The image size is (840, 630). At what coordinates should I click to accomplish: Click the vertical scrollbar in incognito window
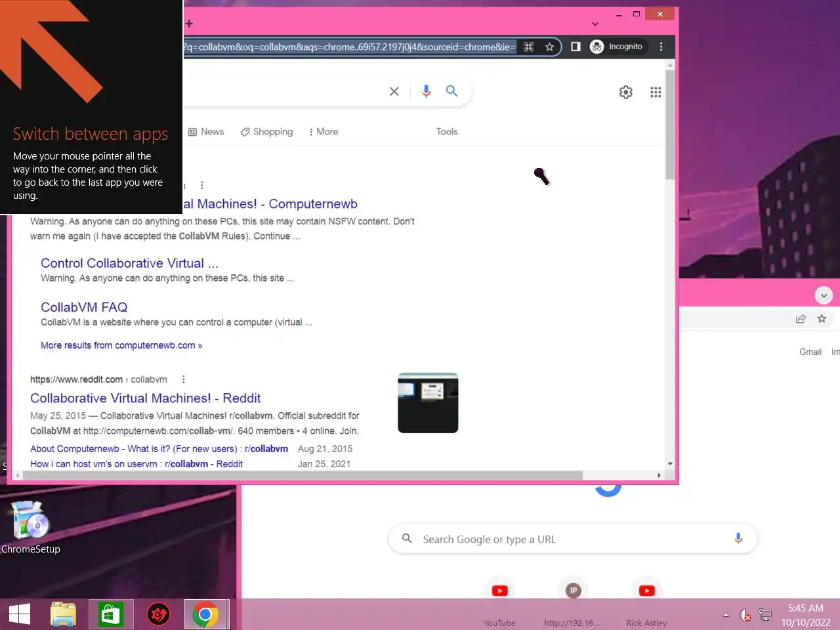point(670,125)
